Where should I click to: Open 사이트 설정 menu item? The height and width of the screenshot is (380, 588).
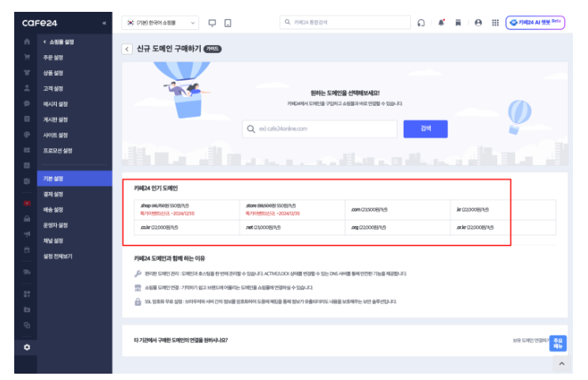click(x=55, y=135)
